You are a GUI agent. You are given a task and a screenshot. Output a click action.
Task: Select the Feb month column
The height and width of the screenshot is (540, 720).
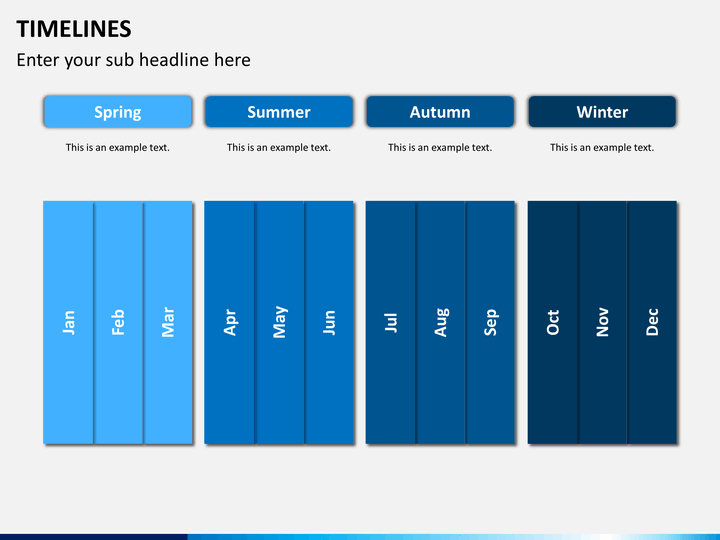click(x=118, y=322)
